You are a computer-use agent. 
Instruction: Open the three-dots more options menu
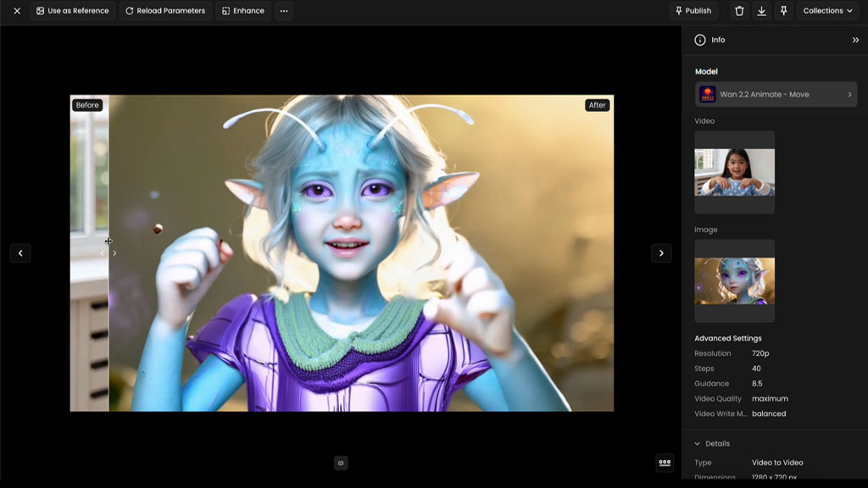point(284,11)
